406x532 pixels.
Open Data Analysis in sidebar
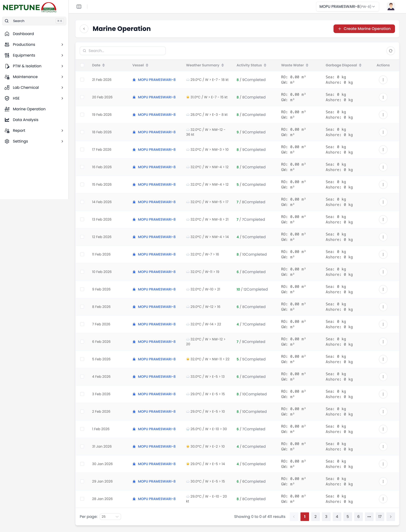(25, 120)
